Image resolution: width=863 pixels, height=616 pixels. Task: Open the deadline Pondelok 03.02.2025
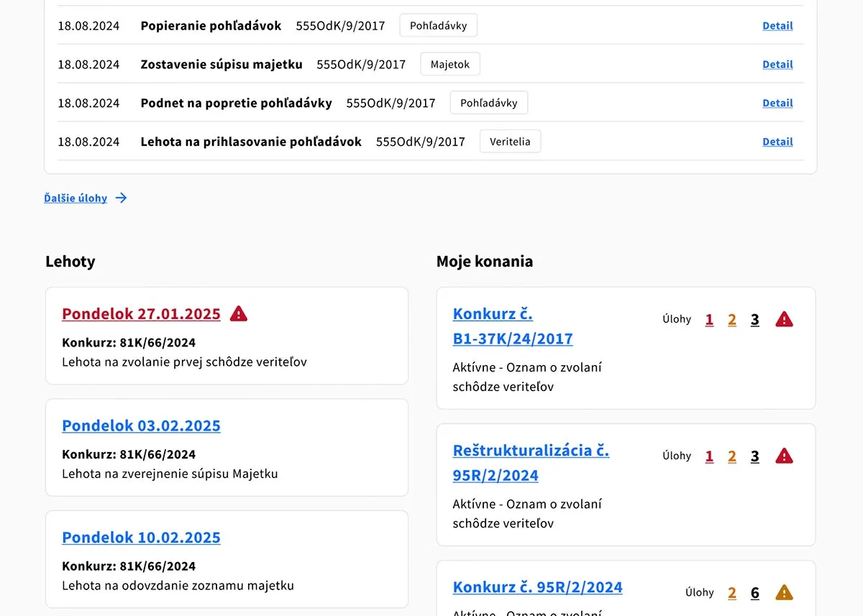tap(141, 426)
